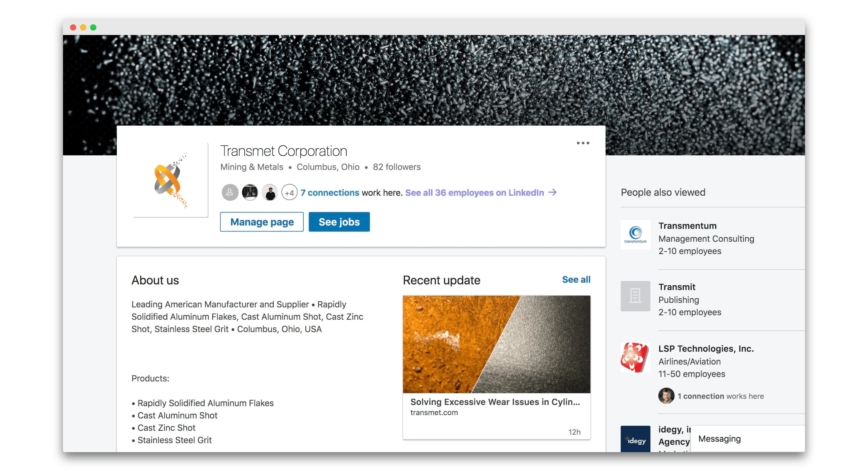
Task: Click the yellow window minimize button
Action: pyautogui.click(x=83, y=27)
